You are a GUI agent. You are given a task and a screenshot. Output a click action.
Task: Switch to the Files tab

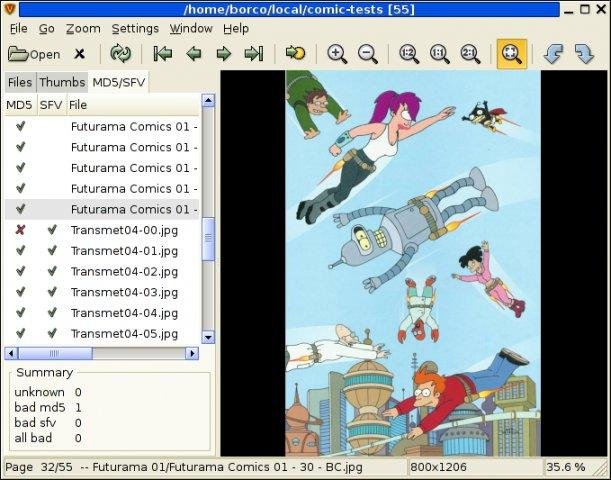pos(20,82)
